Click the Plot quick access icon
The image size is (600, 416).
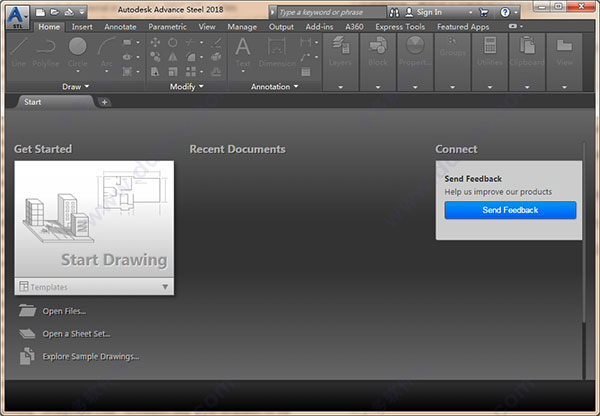tap(69, 12)
